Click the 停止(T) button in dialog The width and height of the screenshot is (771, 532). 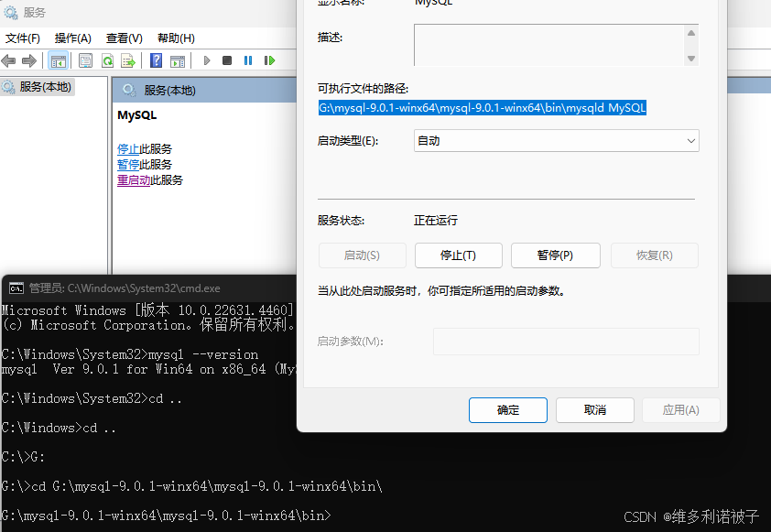click(458, 255)
